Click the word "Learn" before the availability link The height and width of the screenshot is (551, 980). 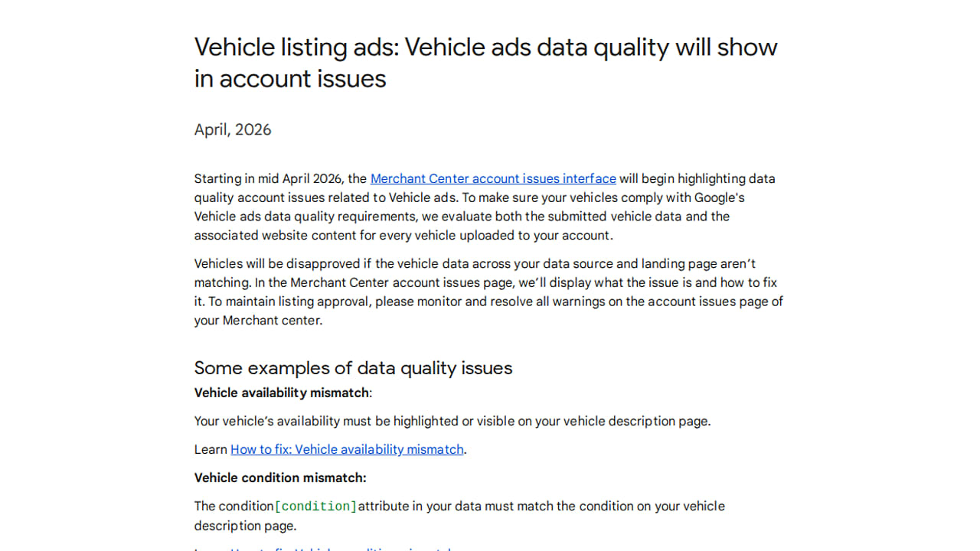tap(211, 449)
